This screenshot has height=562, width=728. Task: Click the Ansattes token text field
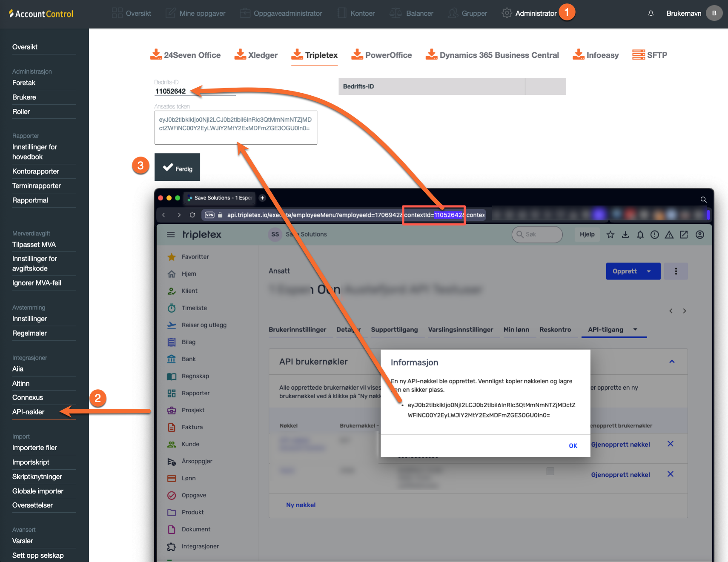tap(235, 128)
